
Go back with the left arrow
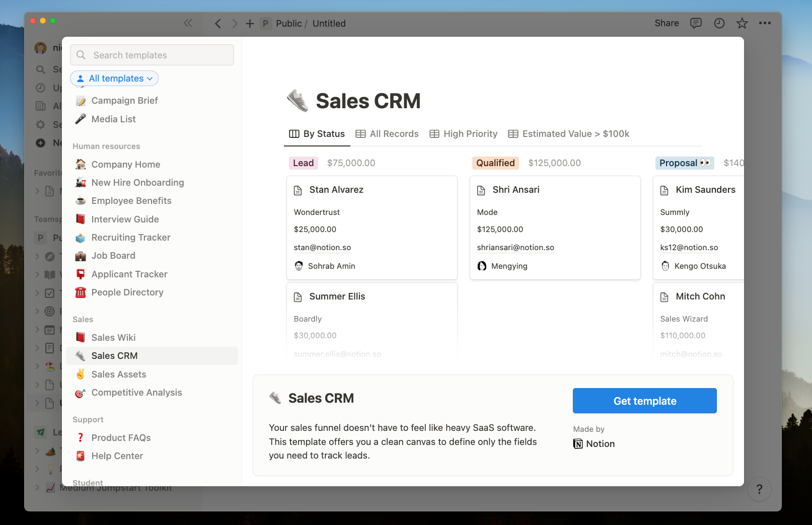[217, 24]
